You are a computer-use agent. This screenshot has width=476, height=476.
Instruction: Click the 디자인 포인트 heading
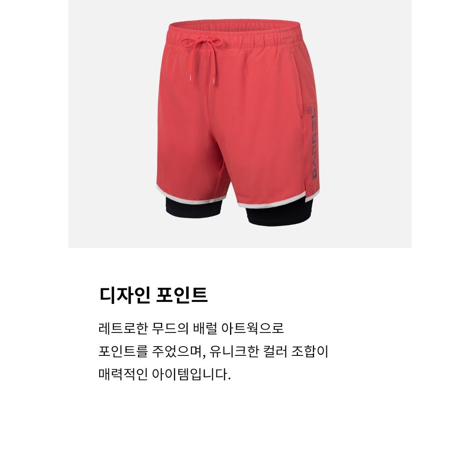[153, 295]
